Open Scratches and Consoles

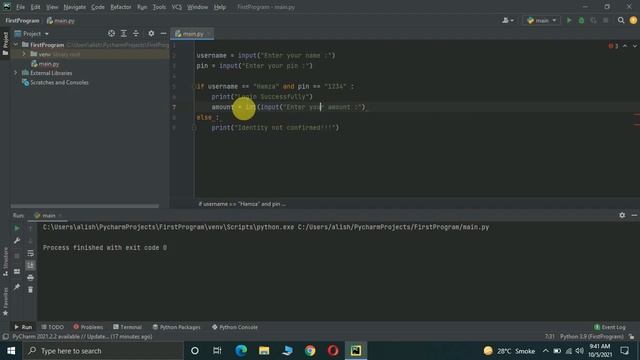[55, 82]
